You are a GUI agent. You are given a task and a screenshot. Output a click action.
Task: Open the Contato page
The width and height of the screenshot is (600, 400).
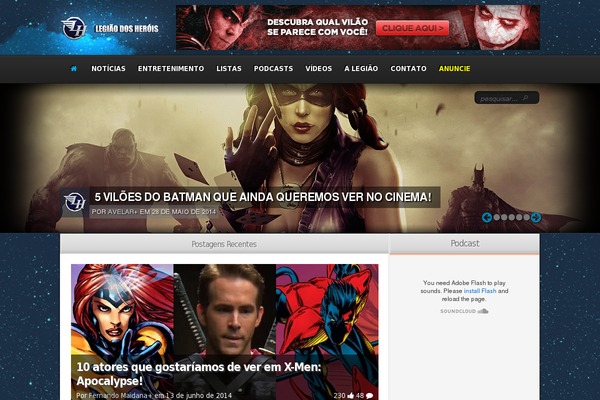[408, 69]
